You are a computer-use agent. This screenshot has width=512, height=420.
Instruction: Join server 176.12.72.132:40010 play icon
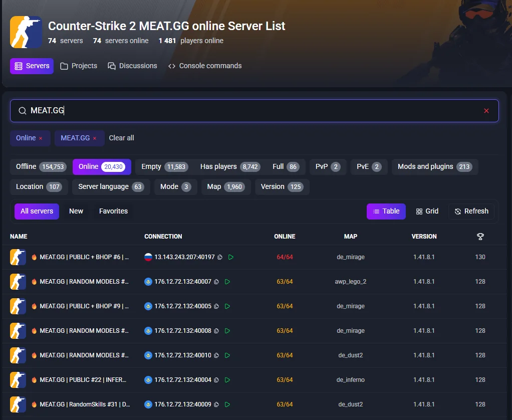pyautogui.click(x=227, y=355)
